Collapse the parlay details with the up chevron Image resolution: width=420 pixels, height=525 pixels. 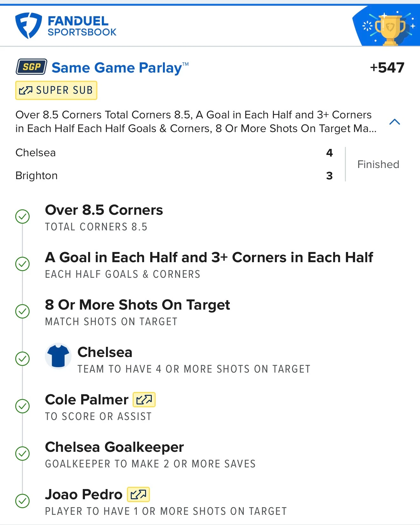(395, 122)
